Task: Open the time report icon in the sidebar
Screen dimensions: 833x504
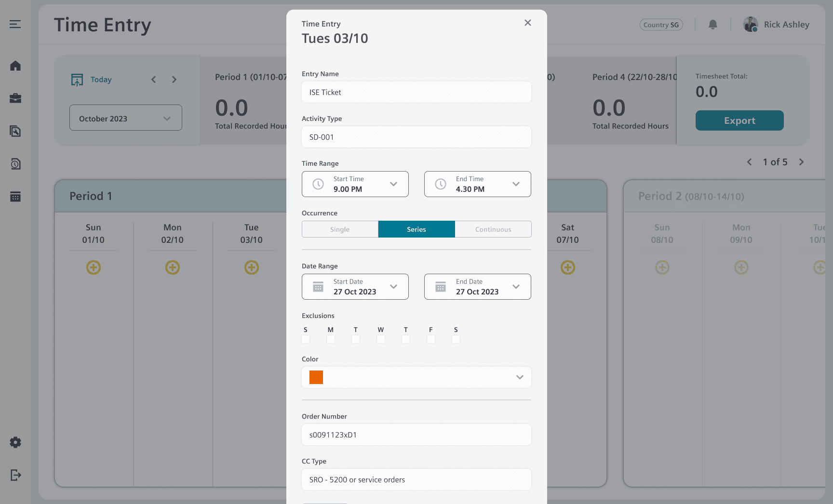Action: (15, 164)
